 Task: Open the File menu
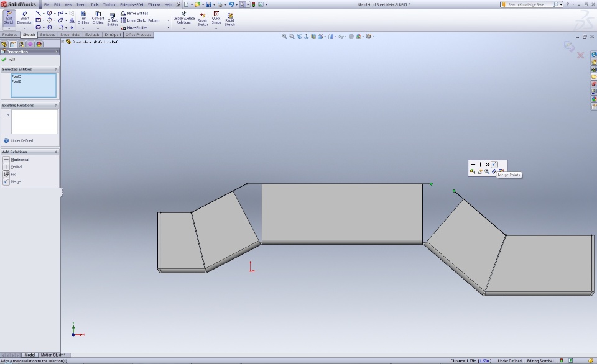pyautogui.click(x=47, y=4)
